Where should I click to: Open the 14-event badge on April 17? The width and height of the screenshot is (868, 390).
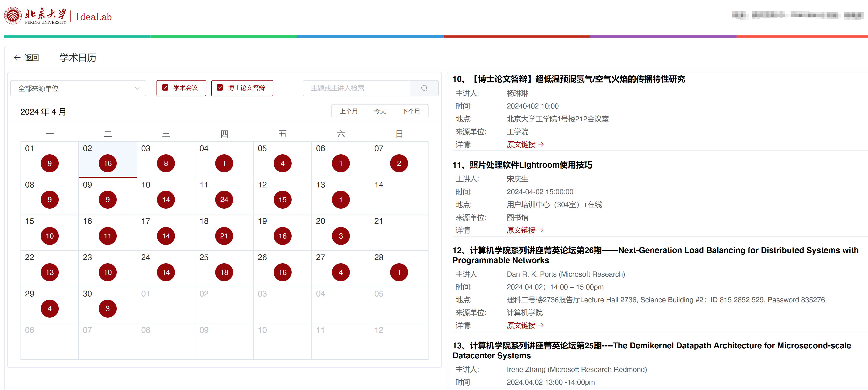[x=166, y=236]
